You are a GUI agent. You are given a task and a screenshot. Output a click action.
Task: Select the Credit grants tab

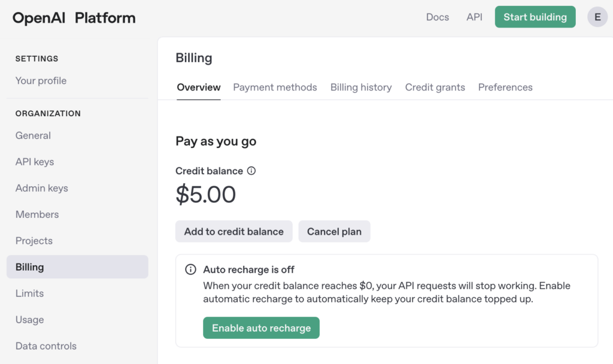(435, 87)
